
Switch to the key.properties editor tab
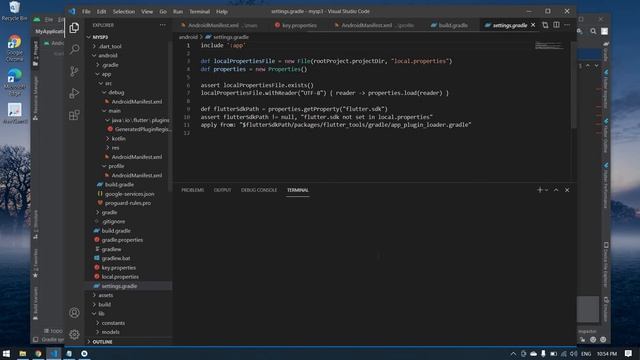pos(296,25)
